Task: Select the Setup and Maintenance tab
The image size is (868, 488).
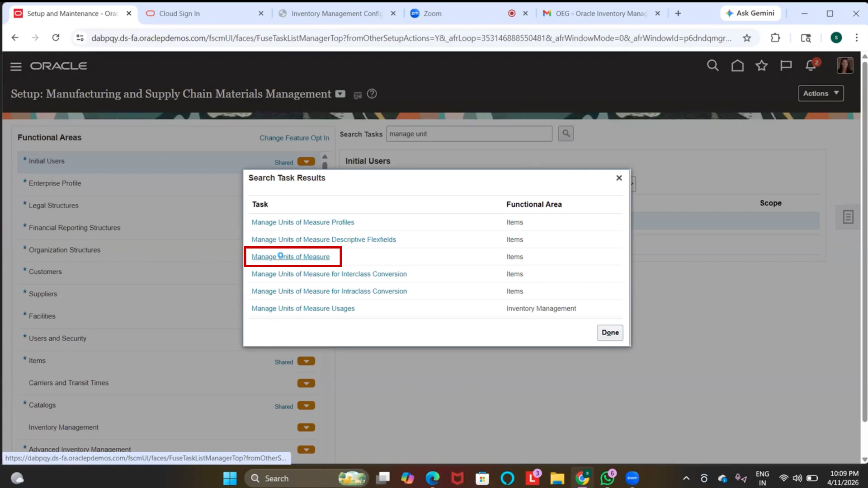Action: pyautogui.click(x=72, y=14)
